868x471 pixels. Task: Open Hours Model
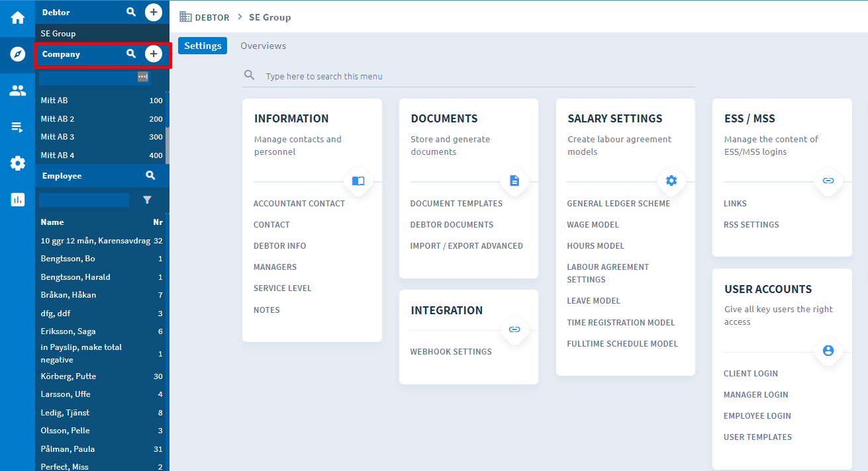click(595, 246)
